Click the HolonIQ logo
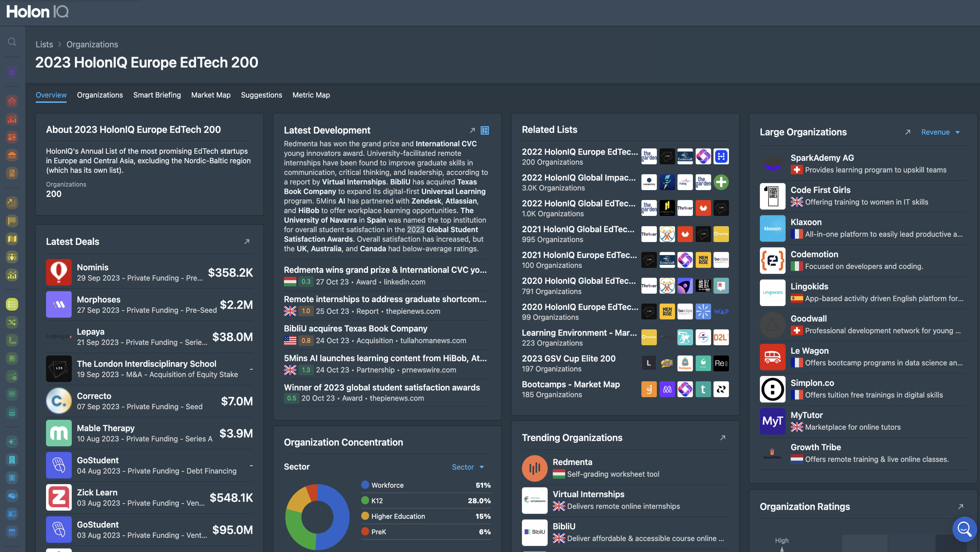980x552 pixels. (37, 11)
